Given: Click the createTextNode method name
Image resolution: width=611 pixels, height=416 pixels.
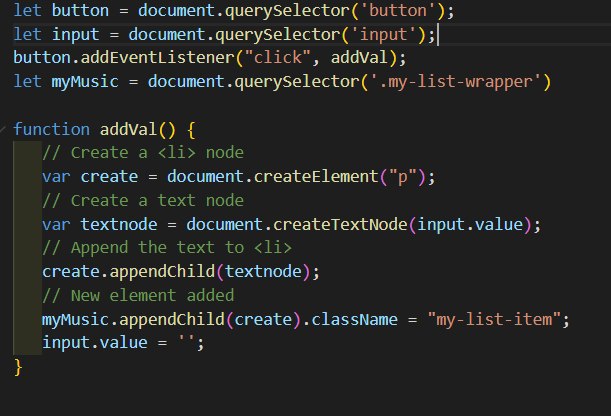Looking at the screenshot, I should click(x=340, y=224).
